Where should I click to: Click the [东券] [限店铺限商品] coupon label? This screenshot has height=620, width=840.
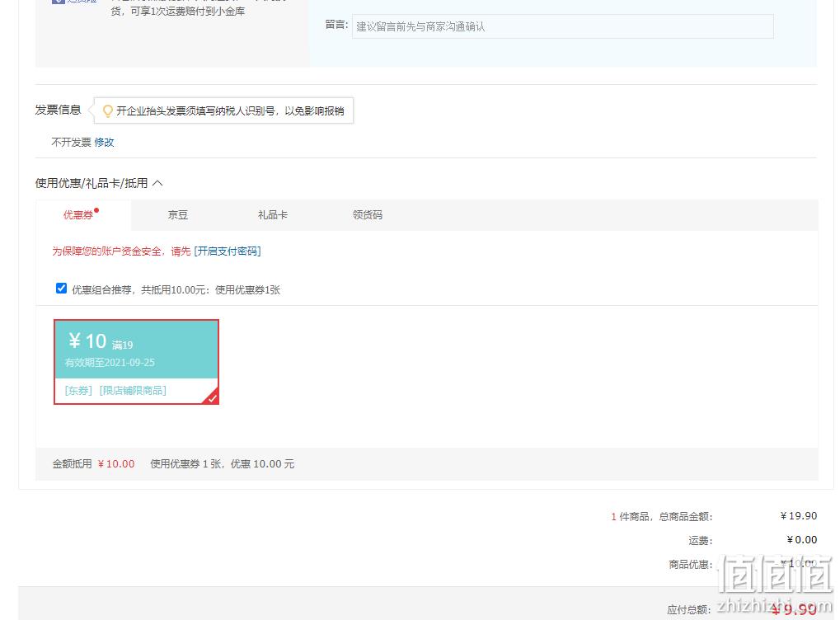(x=115, y=391)
